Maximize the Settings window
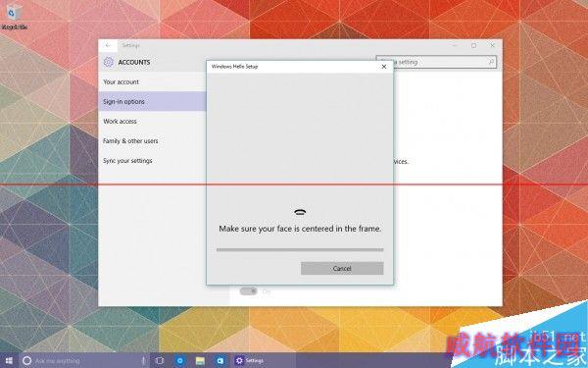 coord(473,45)
